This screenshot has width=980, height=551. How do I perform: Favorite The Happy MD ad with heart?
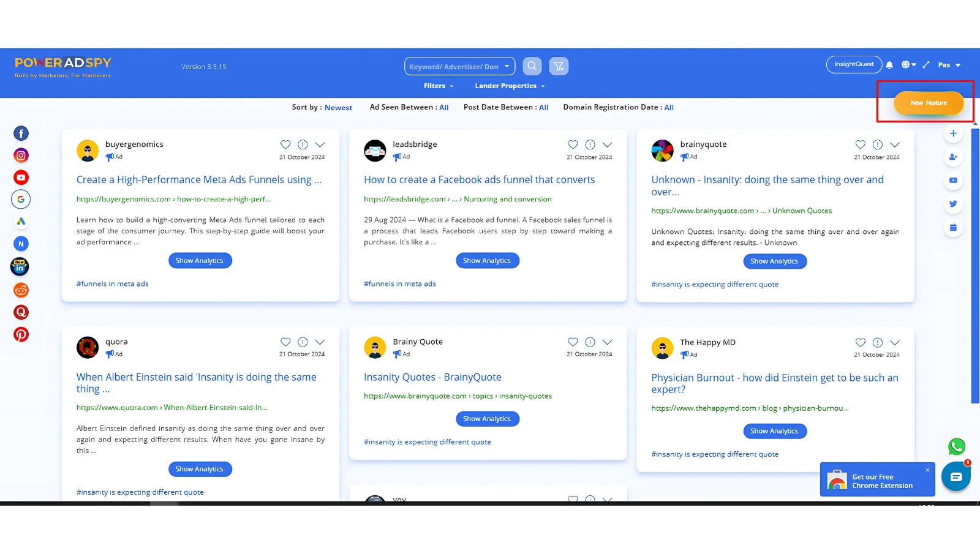tap(861, 343)
